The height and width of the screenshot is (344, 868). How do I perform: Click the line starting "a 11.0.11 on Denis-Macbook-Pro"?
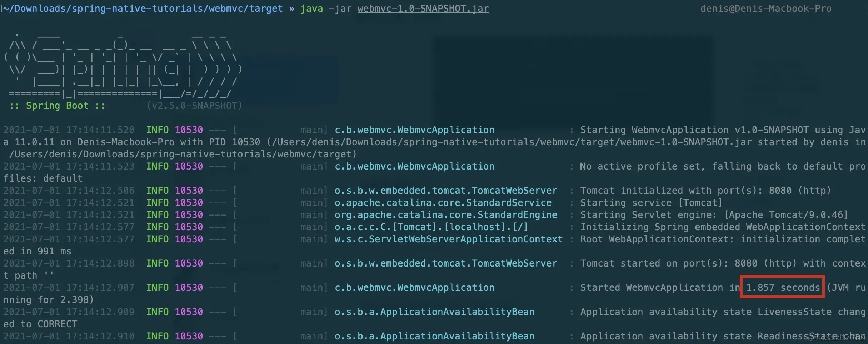(434, 142)
